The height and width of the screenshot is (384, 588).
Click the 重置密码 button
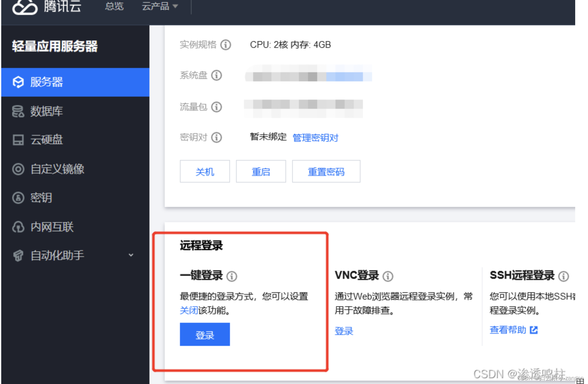coord(326,171)
